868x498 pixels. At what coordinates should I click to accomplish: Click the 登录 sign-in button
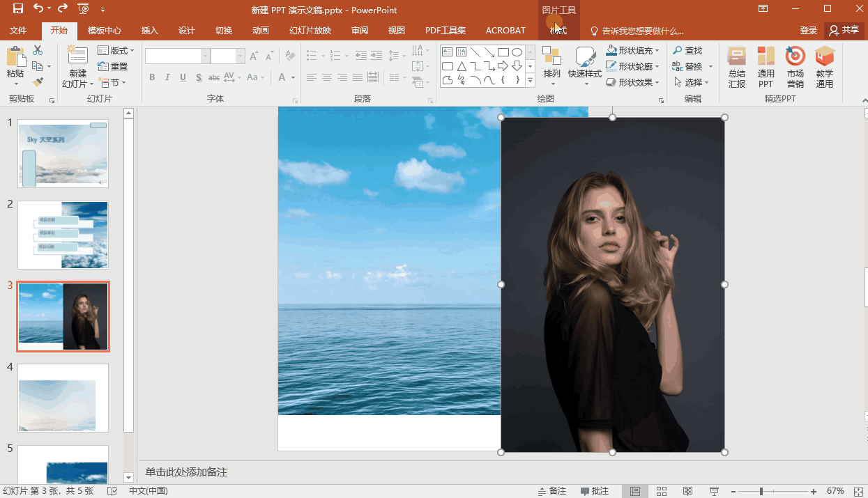[x=808, y=31]
